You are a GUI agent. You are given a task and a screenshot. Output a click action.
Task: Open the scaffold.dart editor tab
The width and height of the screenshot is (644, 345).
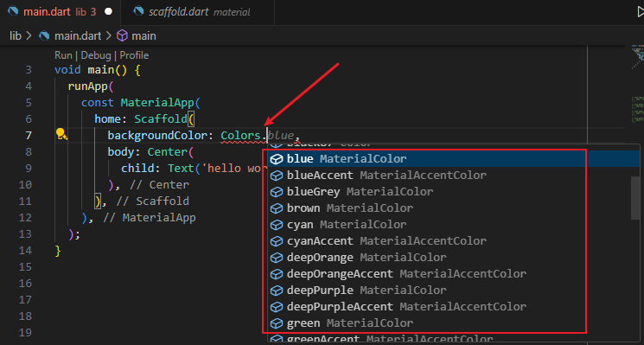(x=198, y=12)
